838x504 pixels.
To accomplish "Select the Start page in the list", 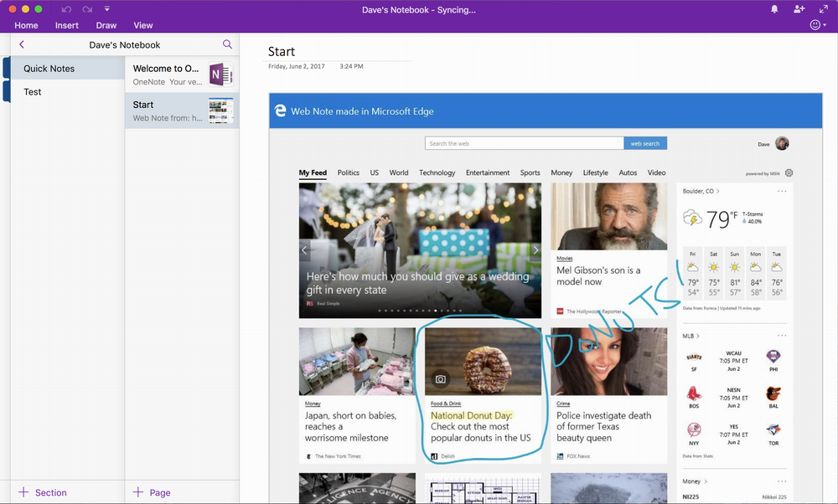I will tap(182, 111).
